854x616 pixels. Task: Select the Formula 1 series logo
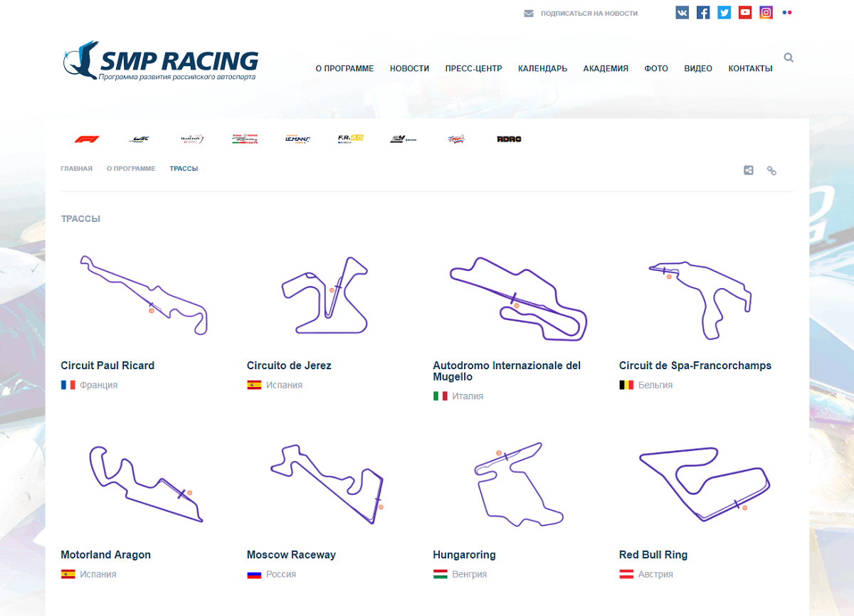(87, 139)
